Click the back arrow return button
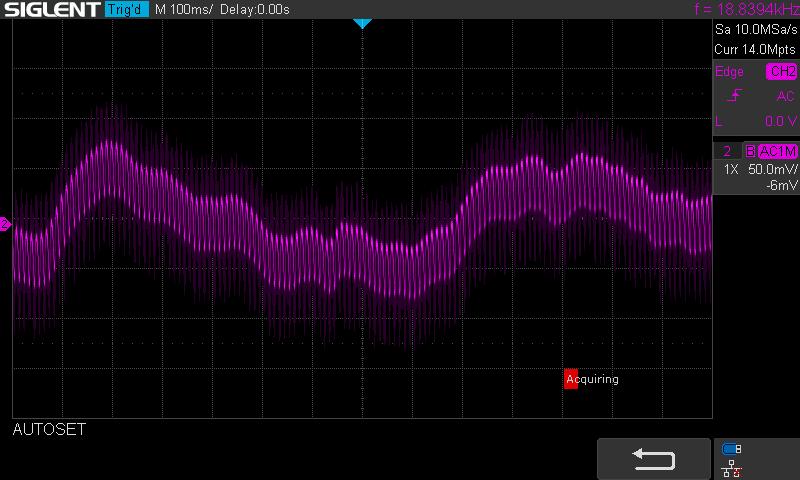Viewport: 800px width, 480px height. point(654,459)
